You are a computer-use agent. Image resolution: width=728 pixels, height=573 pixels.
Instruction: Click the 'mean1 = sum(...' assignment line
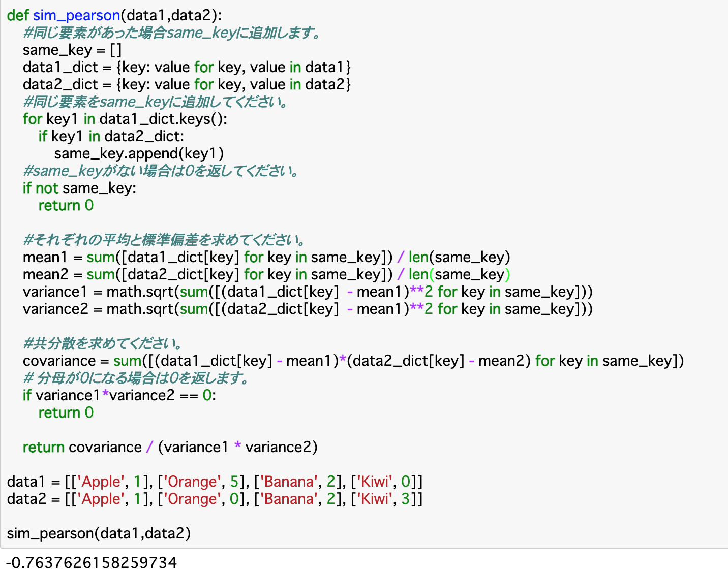tap(266, 257)
